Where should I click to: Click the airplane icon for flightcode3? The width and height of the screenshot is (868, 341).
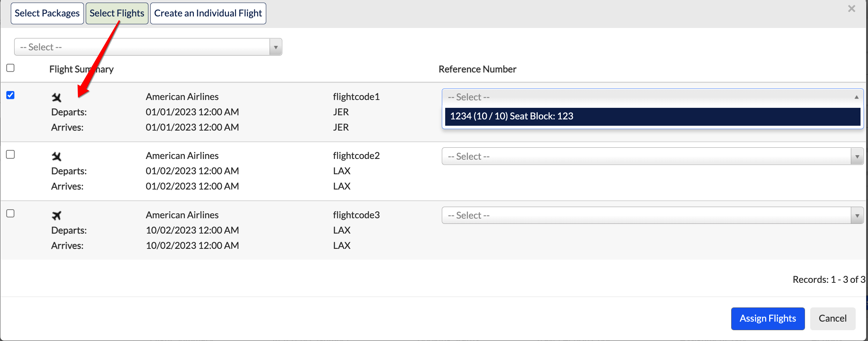(56, 215)
